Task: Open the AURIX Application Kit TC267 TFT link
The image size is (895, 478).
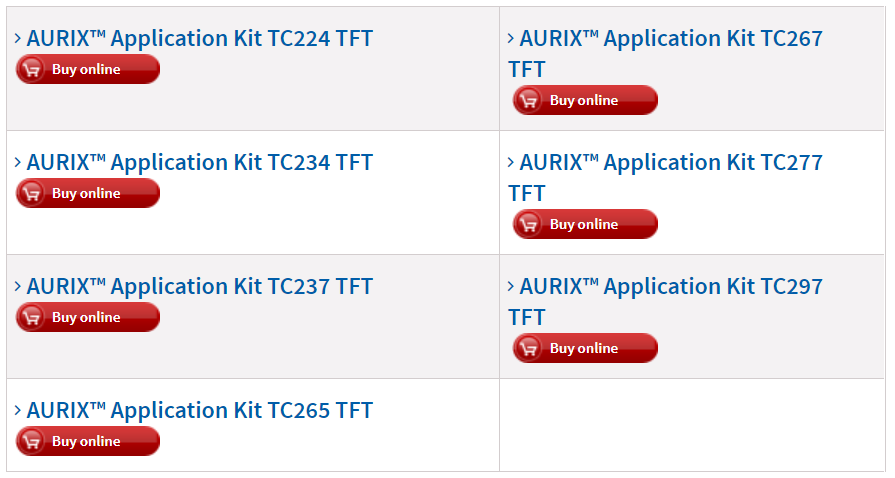Action: click(x=670, y=39)
